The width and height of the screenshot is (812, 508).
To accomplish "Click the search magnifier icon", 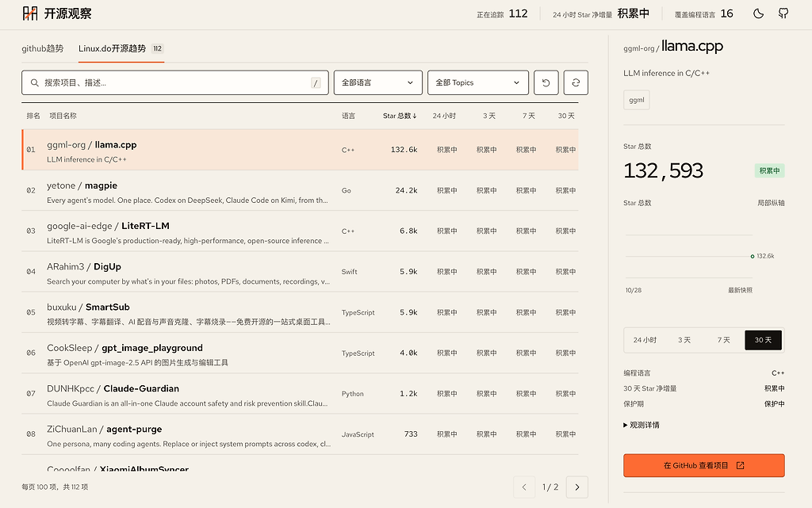I will [x=35, y=82].
